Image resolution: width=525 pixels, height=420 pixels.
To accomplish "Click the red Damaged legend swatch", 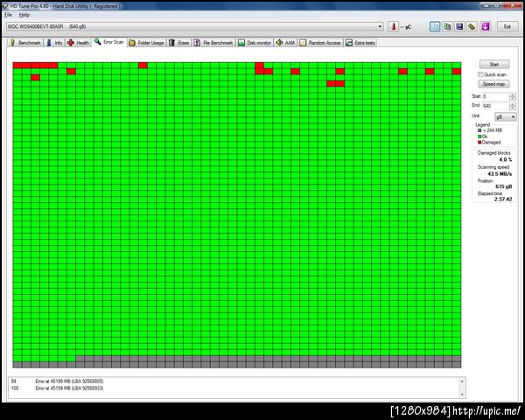I will pyautogui.click(x=479, y=143).
